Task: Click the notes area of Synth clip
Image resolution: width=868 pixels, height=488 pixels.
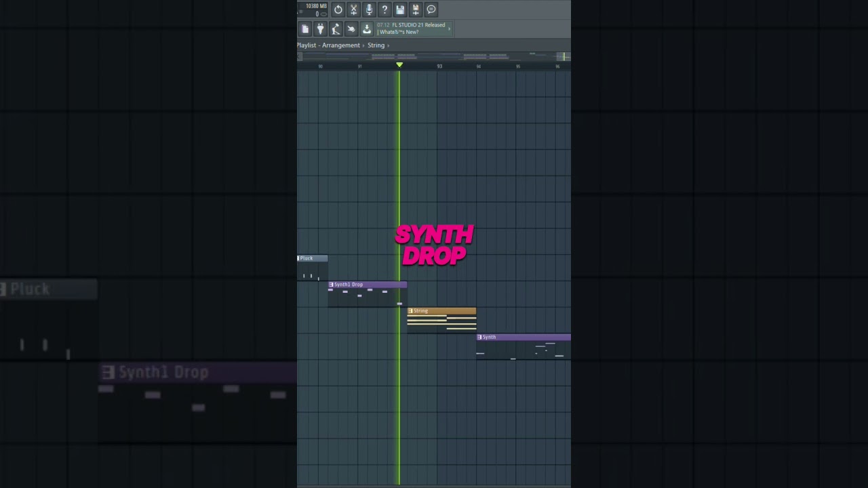Action: coord(524,350)
